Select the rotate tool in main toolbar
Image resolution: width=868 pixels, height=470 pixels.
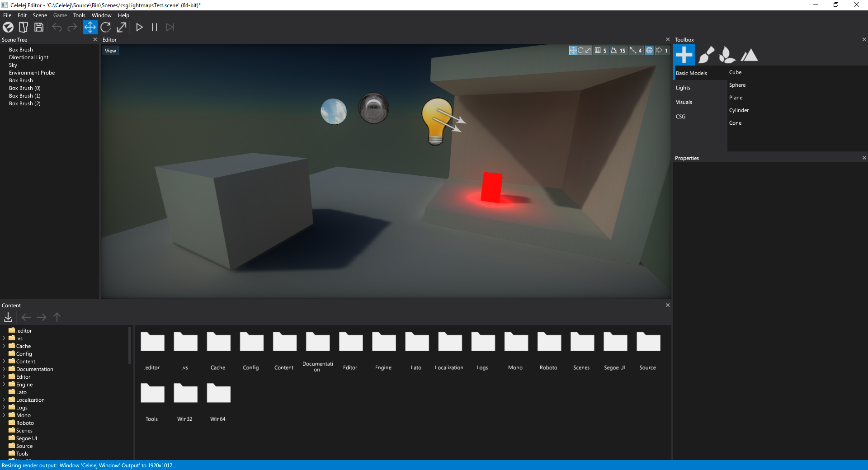coord(106,27)
